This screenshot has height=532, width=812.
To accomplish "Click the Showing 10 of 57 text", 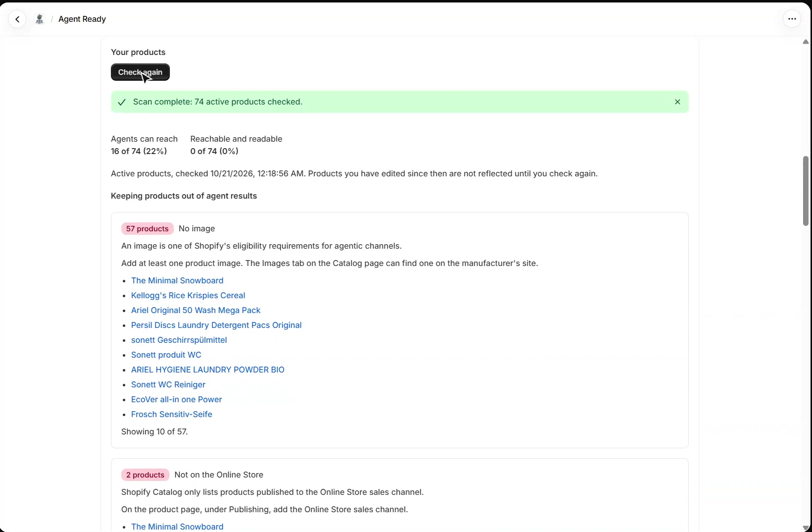I will [x=154, y=431].
